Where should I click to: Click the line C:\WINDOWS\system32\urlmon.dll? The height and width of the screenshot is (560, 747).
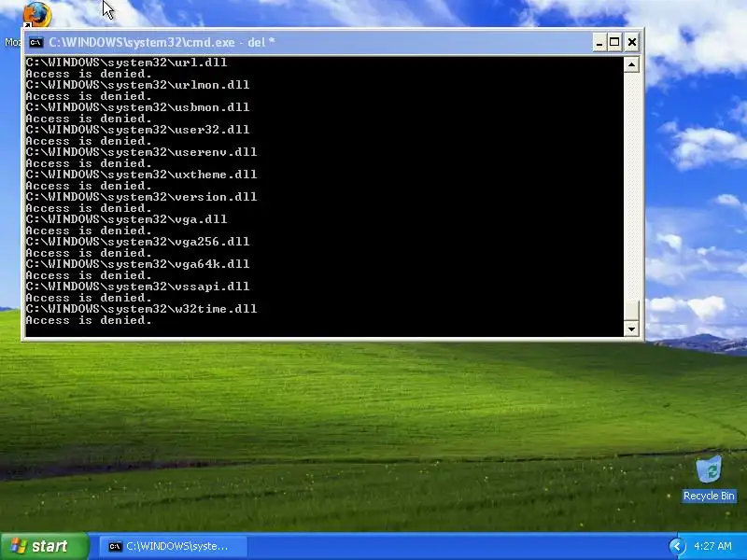[x=137, y=85]
